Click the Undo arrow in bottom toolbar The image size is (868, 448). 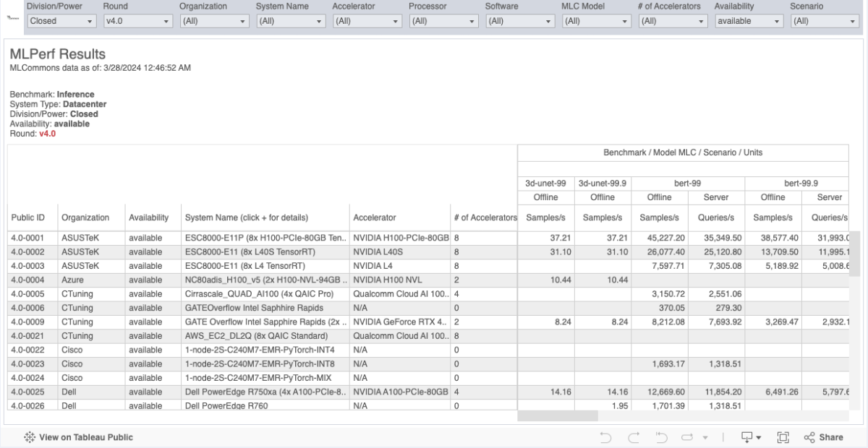point(608,437)
